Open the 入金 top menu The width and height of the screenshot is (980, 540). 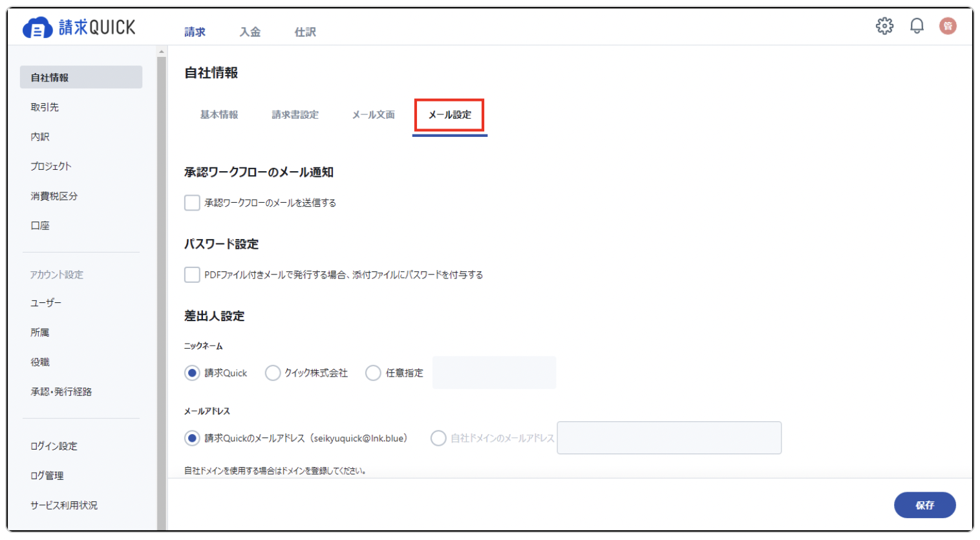[250, 32]
